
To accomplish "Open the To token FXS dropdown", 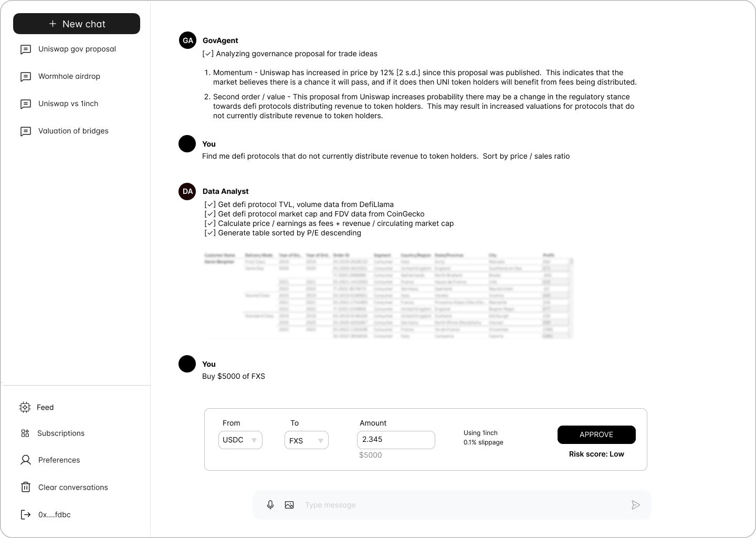I will click(x=307, y=440).
